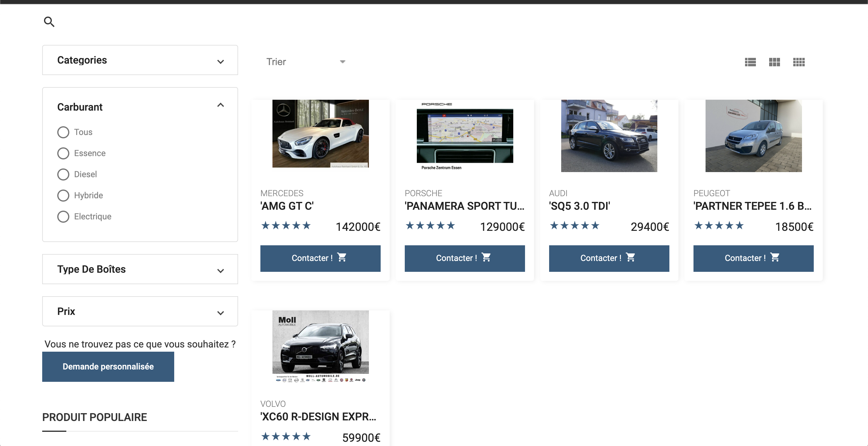Open the 'XC60 R-DESIGN EXPR...' title

pos(319,417)
